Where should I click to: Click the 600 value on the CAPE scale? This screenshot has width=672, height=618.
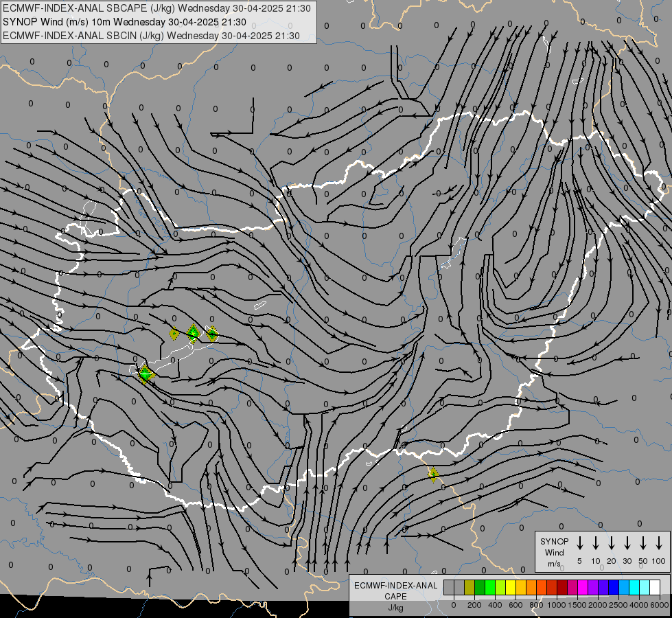pos(515,605)
